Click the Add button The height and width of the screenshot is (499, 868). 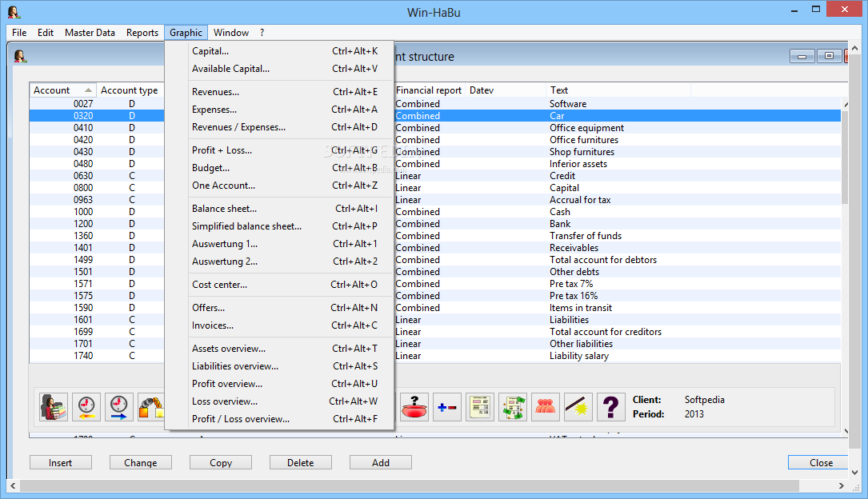pos(381,462)
